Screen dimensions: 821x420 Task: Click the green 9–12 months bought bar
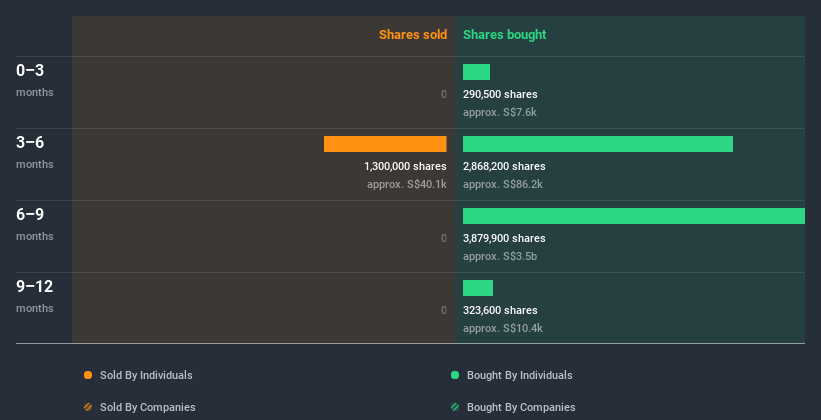pyautogui.click(x=478, y=288)
